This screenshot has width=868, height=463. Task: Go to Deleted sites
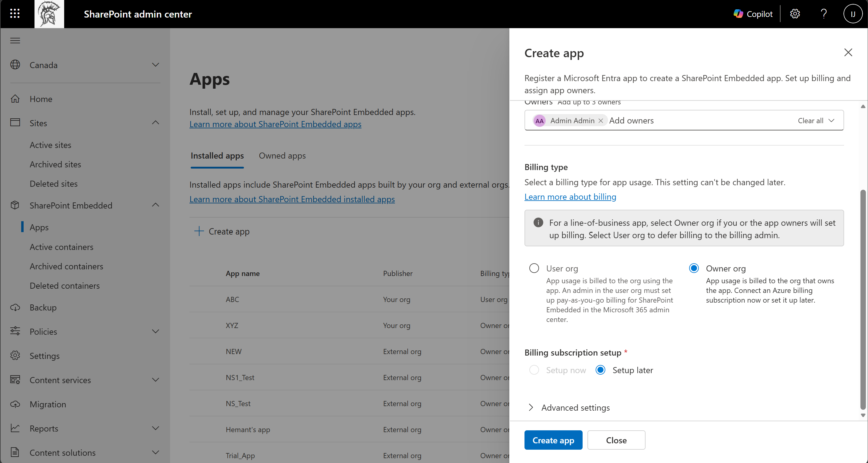[x=54, y=184]
